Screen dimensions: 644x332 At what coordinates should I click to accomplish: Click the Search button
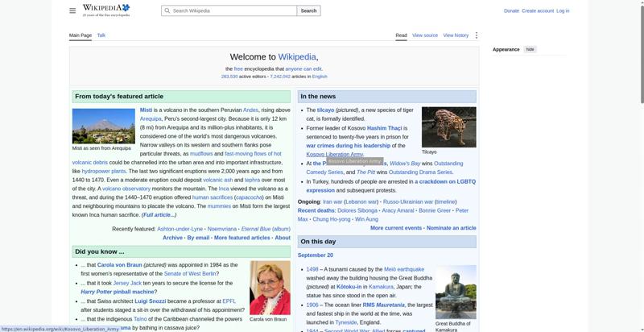(308, 10)
